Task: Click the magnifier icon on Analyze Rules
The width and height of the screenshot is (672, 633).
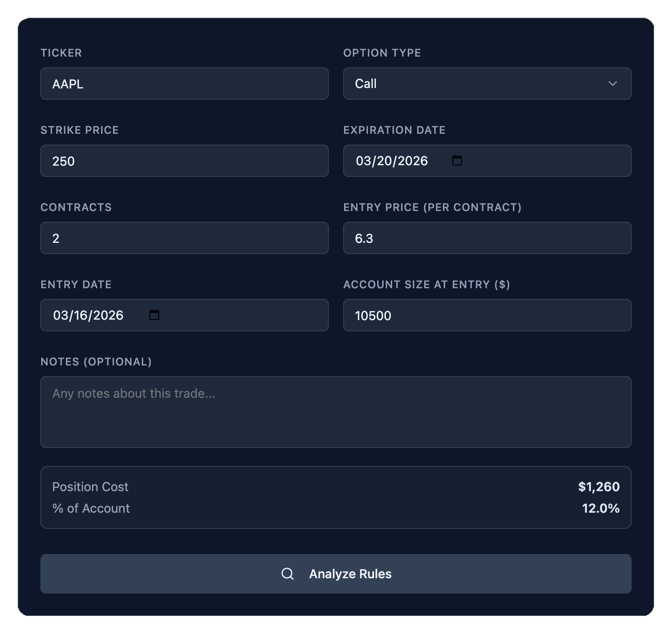Action: (x=288, y=573)
